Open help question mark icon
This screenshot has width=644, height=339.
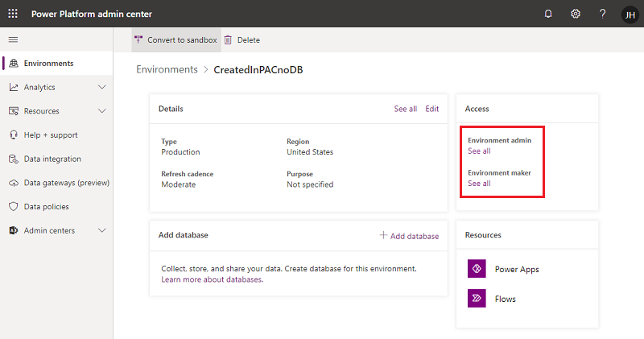(602, 14)
